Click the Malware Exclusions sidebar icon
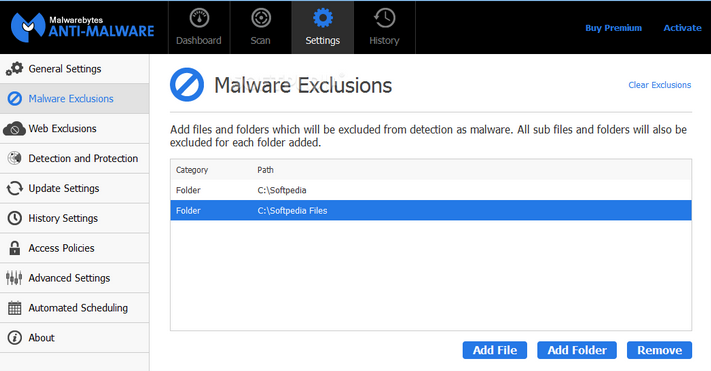The height and width of the screenshot is (371, 711). point(15,98)
